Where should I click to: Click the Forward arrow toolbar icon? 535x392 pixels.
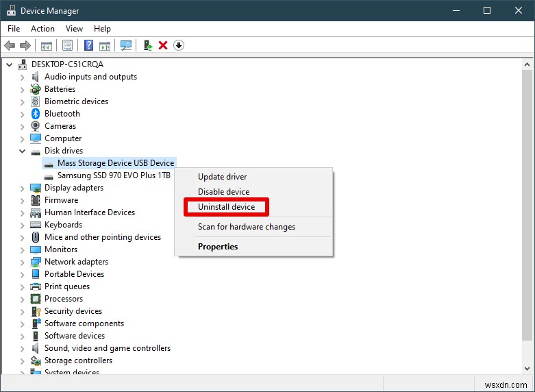pyautogui.click(x=25, y=45)
